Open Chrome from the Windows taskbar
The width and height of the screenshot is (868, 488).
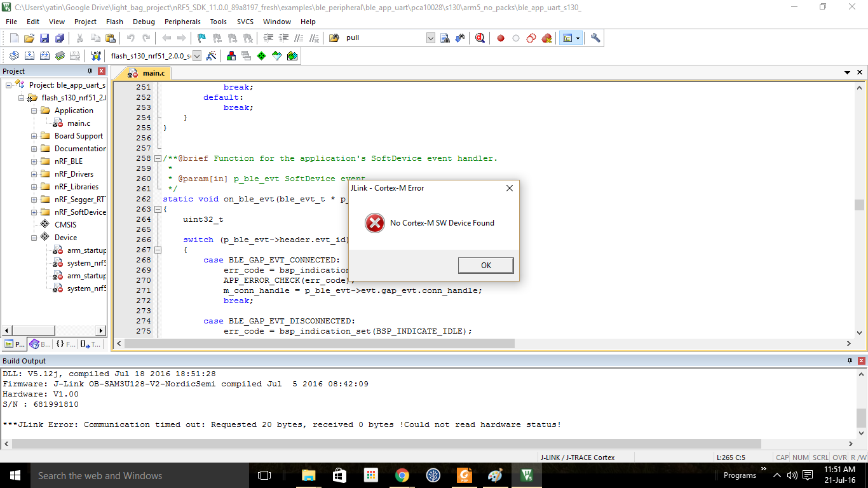402,475
